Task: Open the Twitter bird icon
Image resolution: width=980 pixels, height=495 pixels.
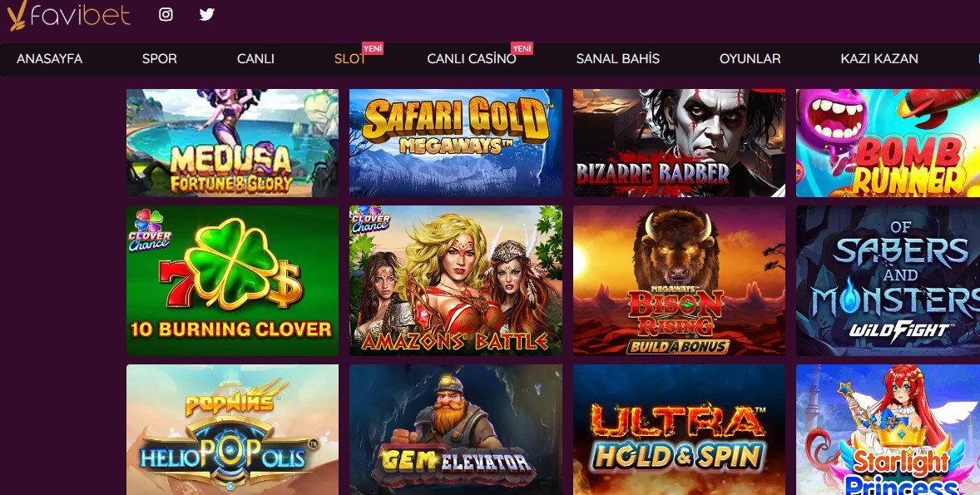Action: [207, 14]
